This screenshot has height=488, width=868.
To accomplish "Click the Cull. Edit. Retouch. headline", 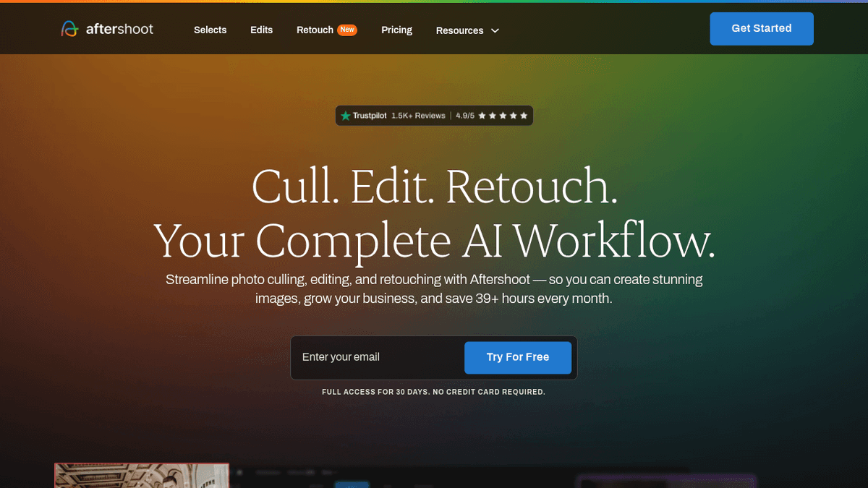I will 434,187.
